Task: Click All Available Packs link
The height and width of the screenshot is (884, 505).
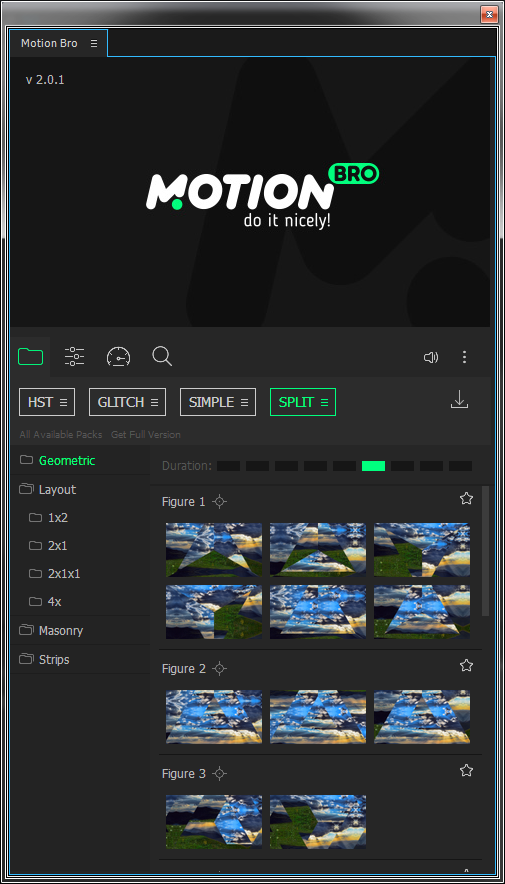Action: click(x=61, y=435)
